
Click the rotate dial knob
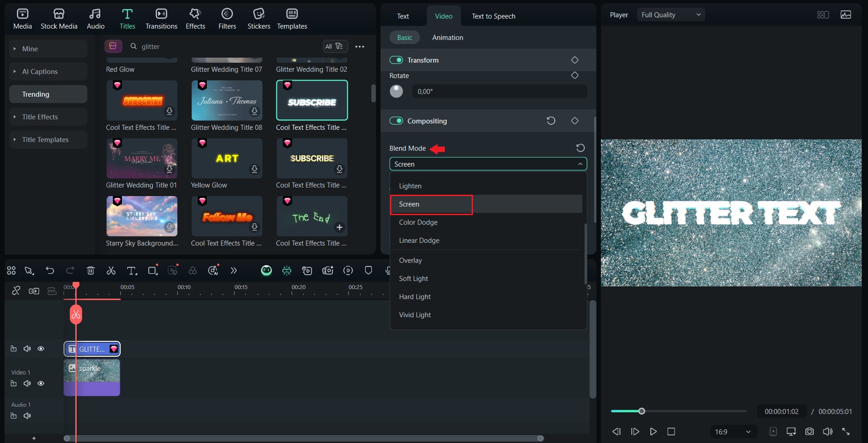tap(396, 91)
